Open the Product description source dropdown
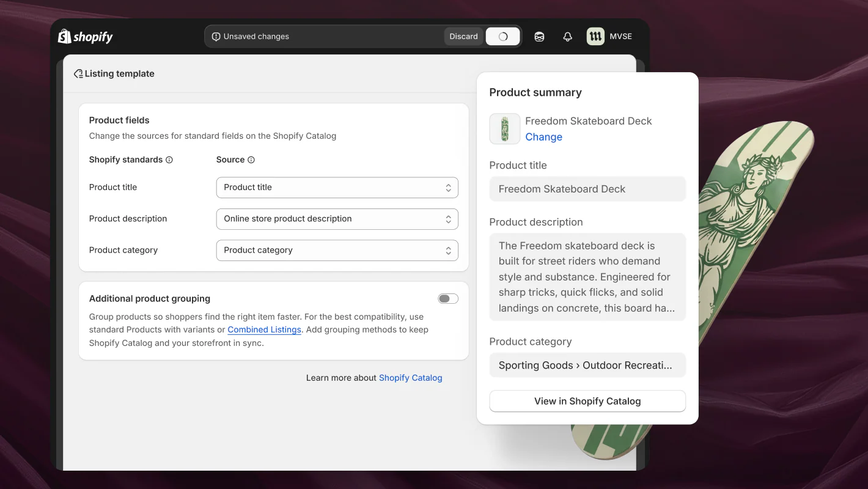This screenshot has width=868, height=489. (x=337, y=219)
